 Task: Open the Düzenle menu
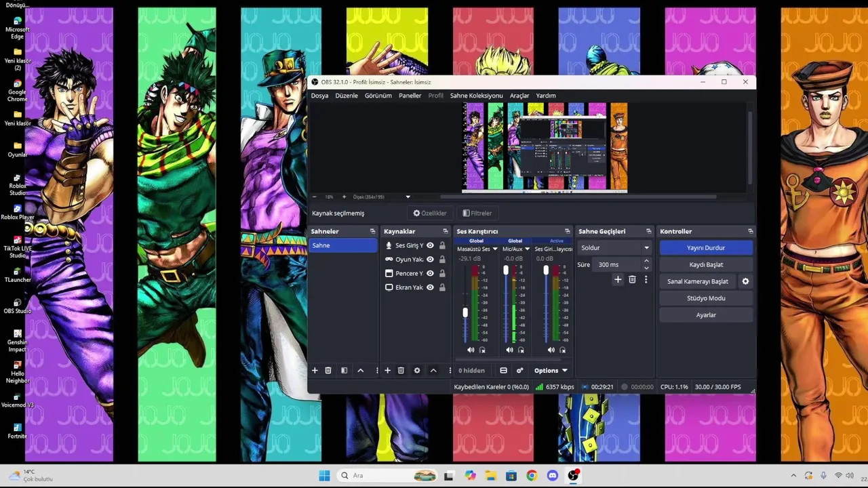[x=347, y=96]
